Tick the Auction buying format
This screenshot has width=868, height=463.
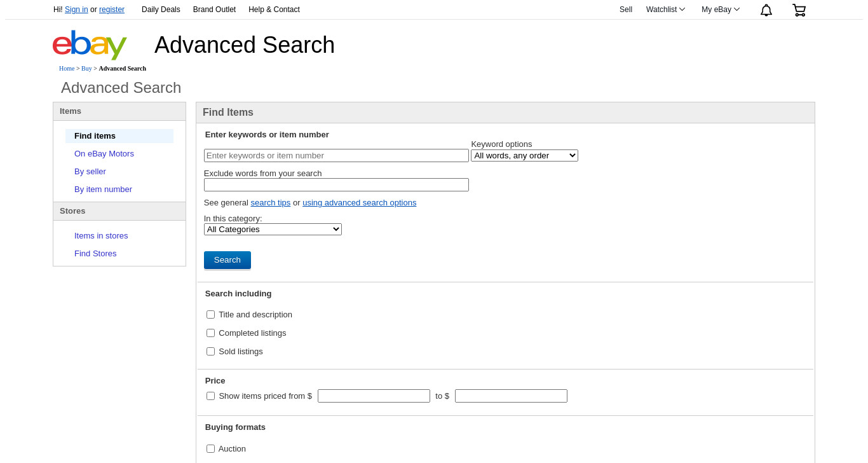pyautogui.click(x=210, y=448)
